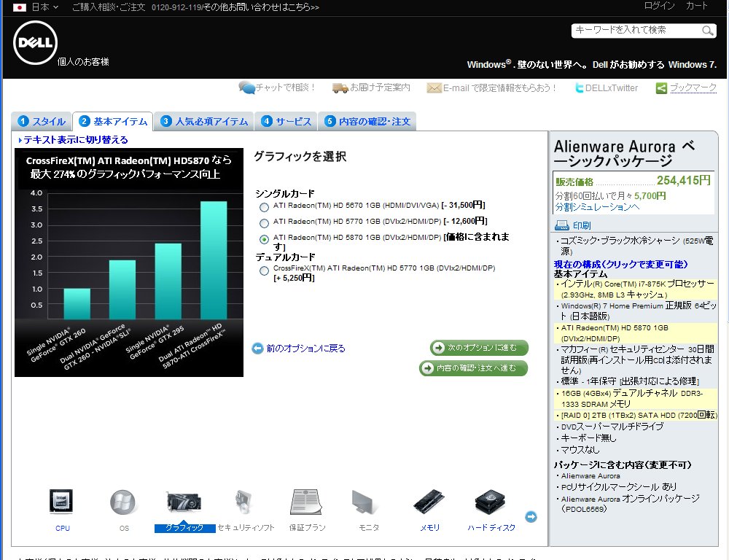Select the OS category icon
Image resolution: width=729 pixels, height=560 pixels.
122,502
